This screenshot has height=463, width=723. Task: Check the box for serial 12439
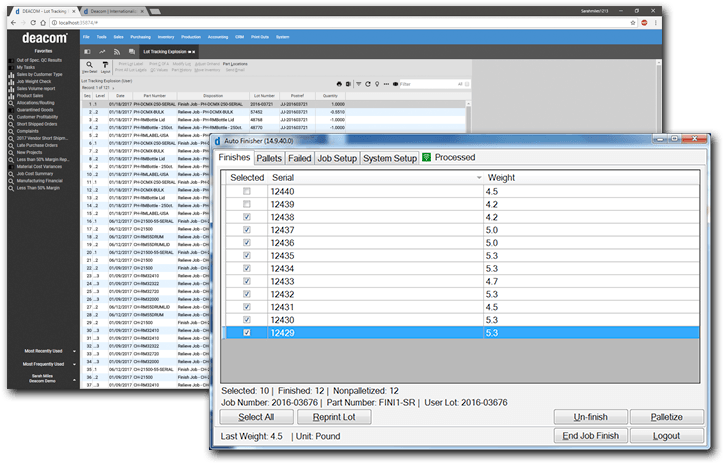tap(247, 204)
